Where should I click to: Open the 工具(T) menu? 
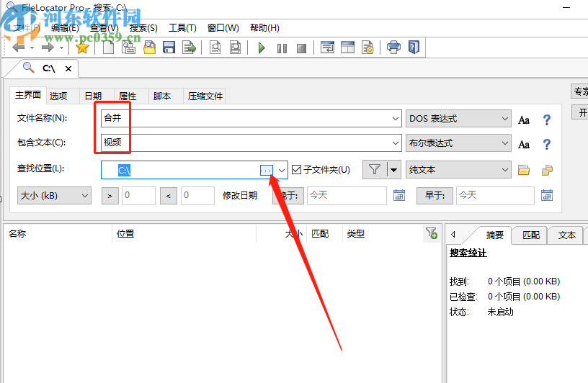click(182, 28)
